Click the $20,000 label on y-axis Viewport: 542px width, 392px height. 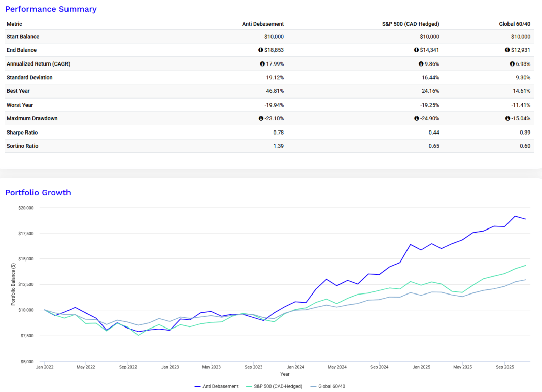click(x=25, y=208)
